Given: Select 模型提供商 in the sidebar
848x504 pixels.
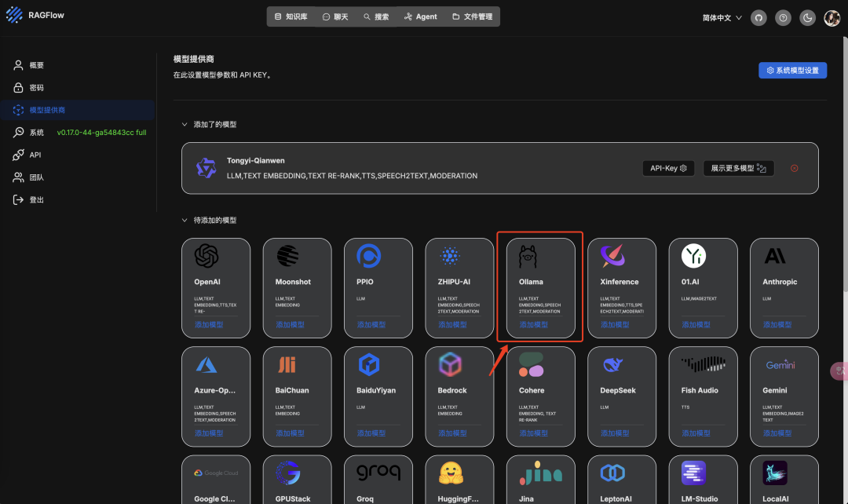Looking at the screenshot, I should 77,110.
